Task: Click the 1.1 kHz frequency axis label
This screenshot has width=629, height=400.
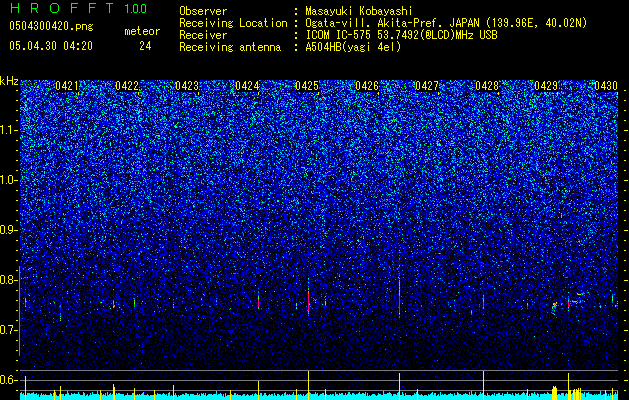Action: pyautogui.click(x=9, y=130)
